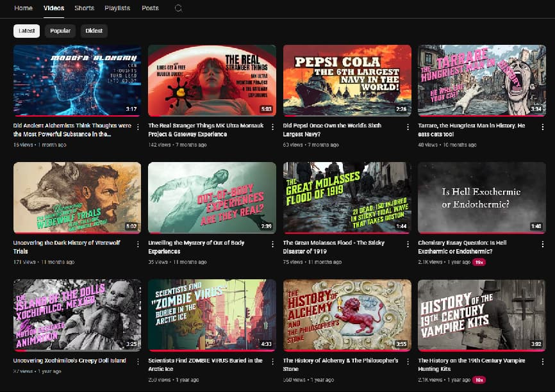Click '48 views • 10 months ago' text

tap(447, 145)
